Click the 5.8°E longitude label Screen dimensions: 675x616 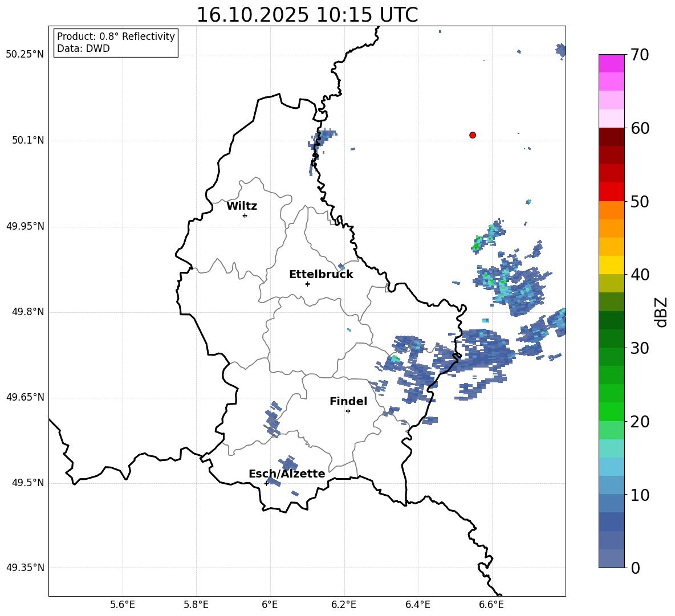196,605
